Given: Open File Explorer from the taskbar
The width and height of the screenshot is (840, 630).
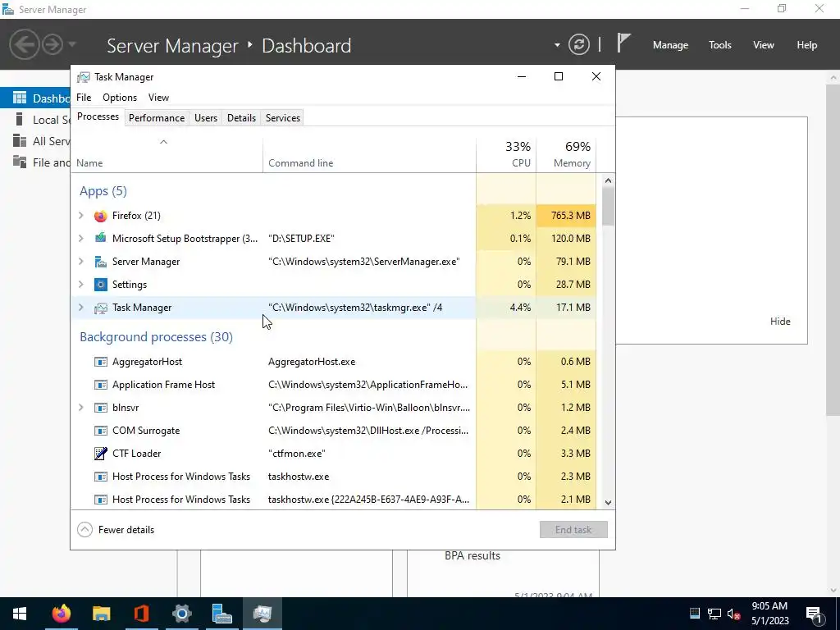Looking at the screenshot, I should pyautogui.click(x=101, y=614).
